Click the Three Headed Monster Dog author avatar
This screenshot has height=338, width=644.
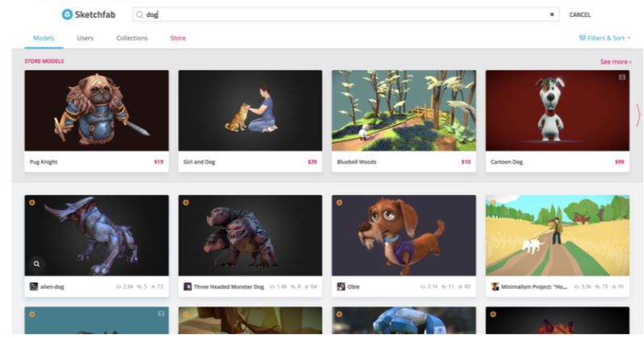[x=187, y=286]
